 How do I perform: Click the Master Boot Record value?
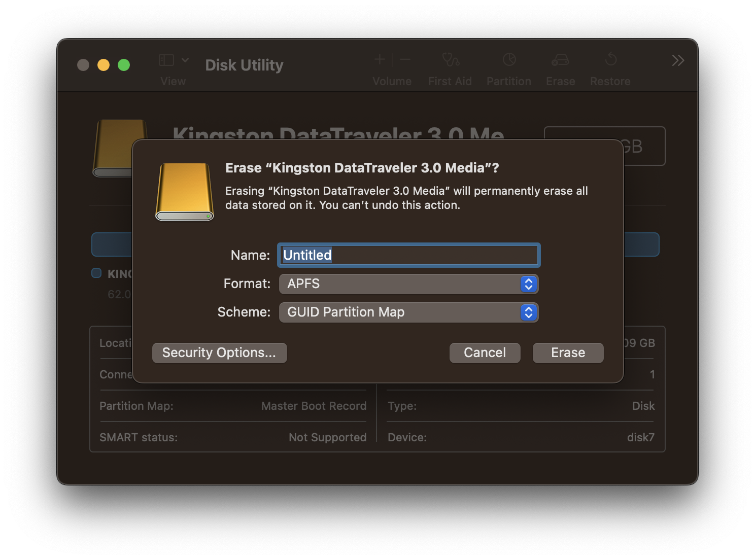314,406
